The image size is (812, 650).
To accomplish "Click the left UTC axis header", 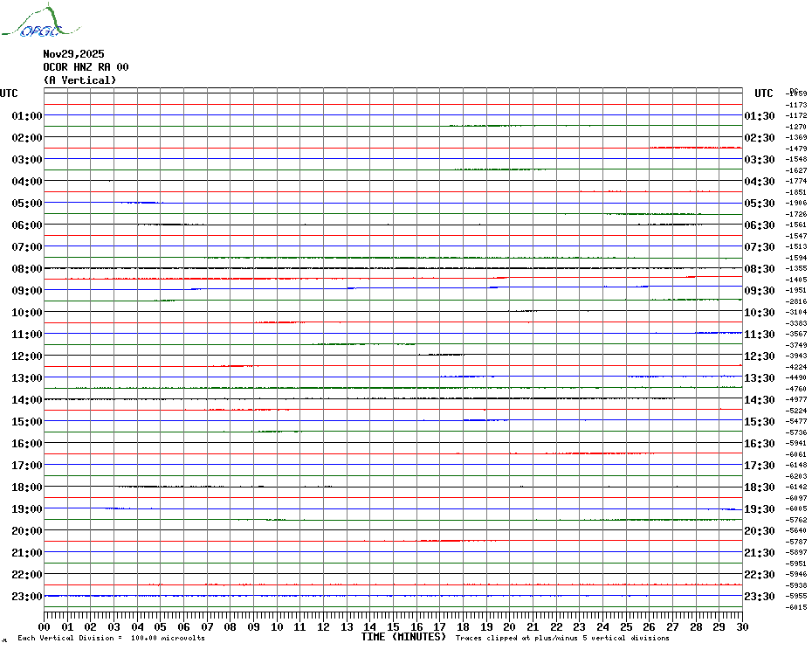I will [x=9, y=93].
